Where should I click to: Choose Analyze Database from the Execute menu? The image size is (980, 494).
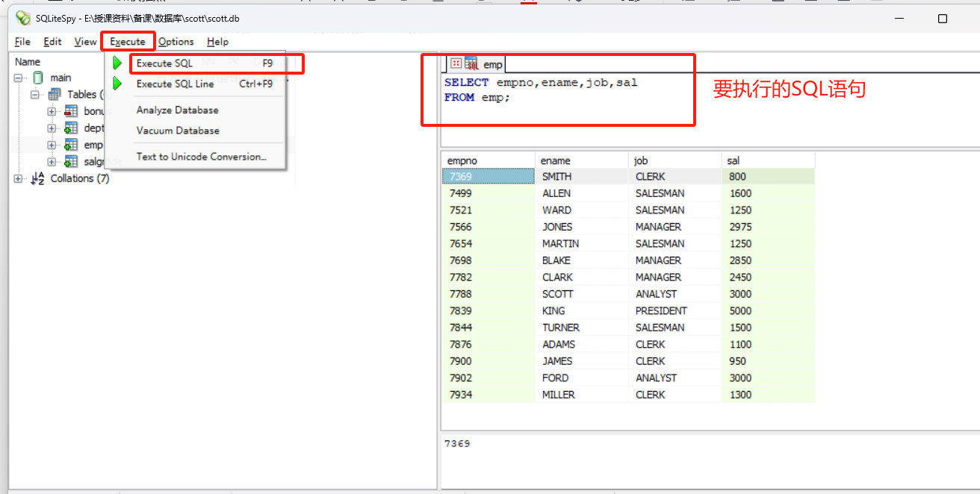pos(178,110)
